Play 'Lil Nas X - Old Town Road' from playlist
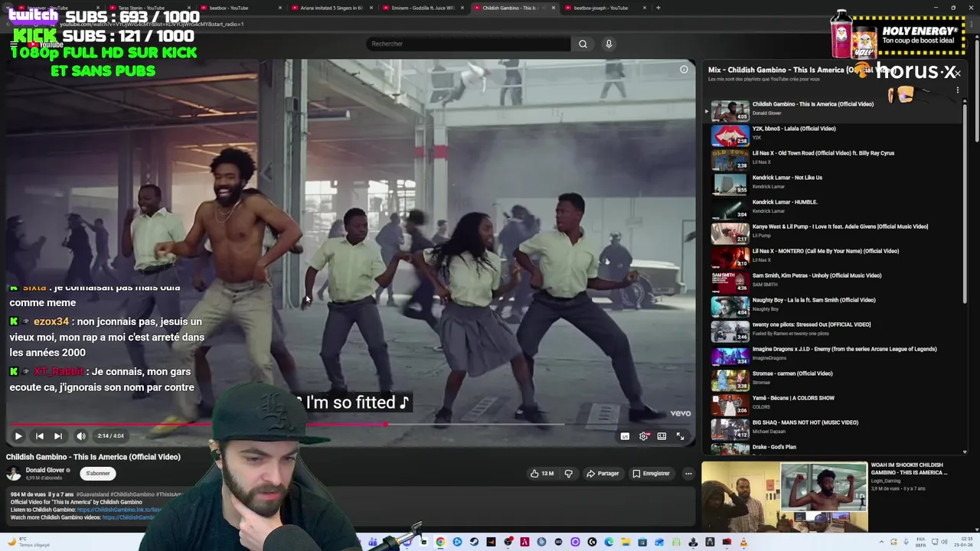980x551 pixels. coord(833,159)
